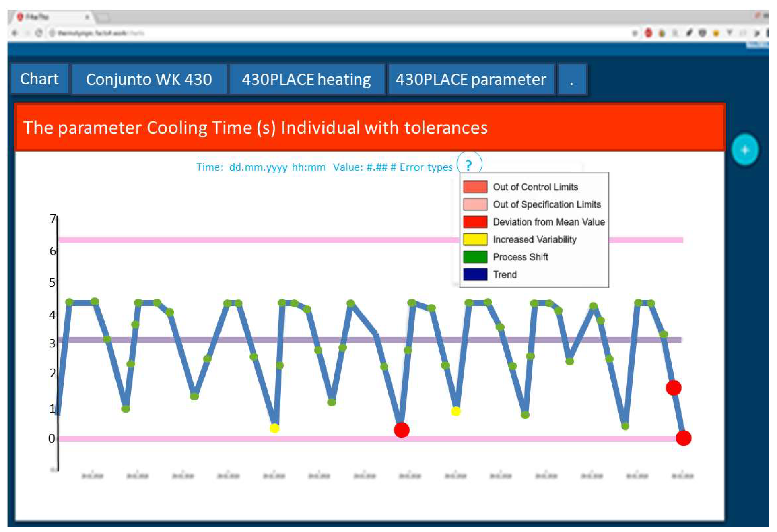Click the Error types label text

426,167
